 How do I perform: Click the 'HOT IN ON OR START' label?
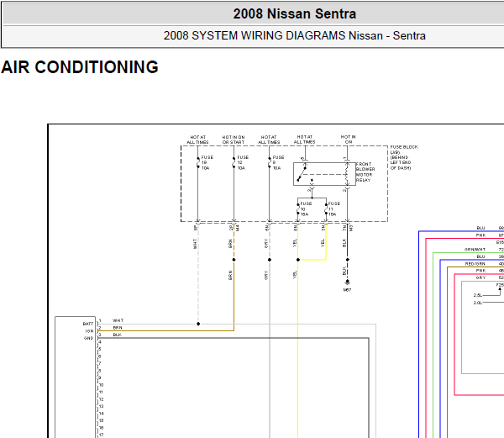click(x=234, y=140)
